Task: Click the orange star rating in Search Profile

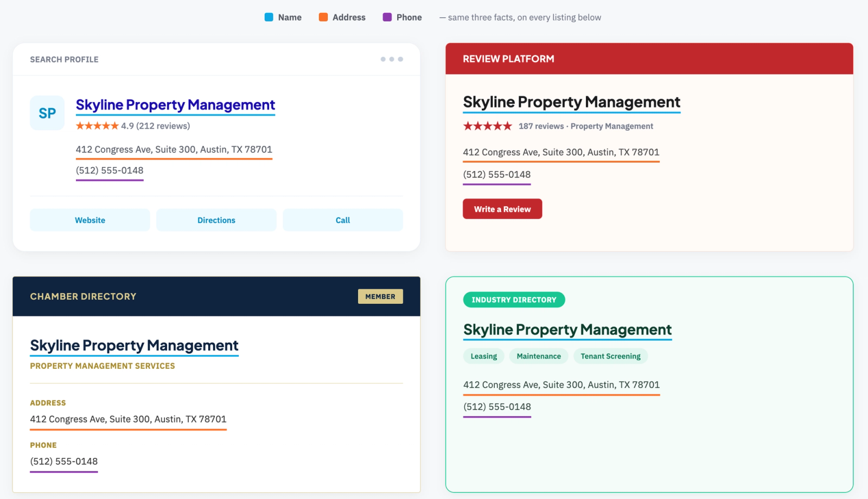Action: [x=97, y=126]
